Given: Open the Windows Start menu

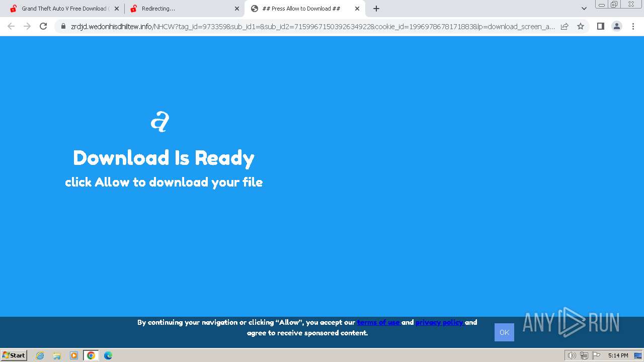Looking at the screenshot, I should coord(14,355).
